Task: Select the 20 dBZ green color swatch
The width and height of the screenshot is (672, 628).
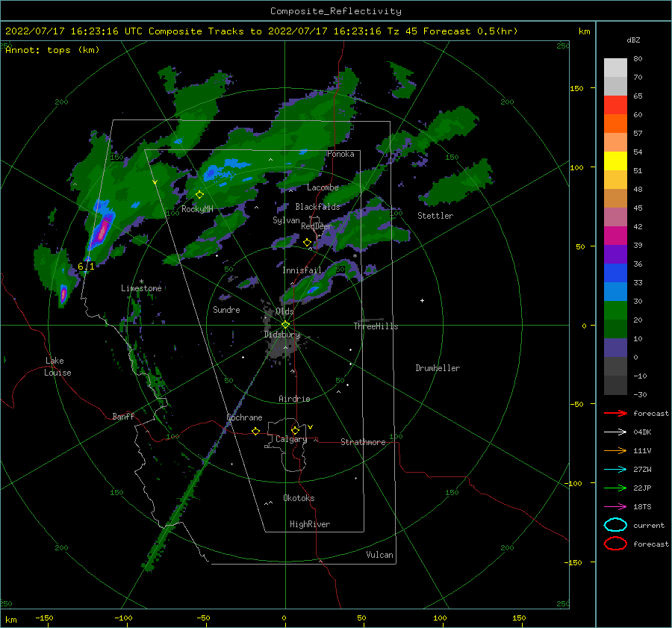Action: tap(615, 311)
